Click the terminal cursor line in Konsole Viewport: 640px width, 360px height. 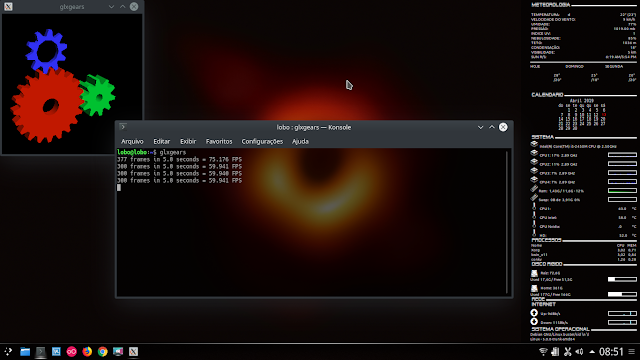[x=119, y=187]
